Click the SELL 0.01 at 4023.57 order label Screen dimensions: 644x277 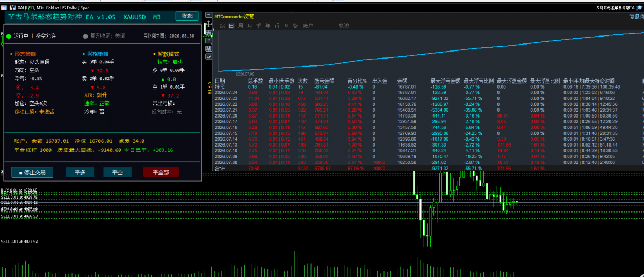(19, 242)
